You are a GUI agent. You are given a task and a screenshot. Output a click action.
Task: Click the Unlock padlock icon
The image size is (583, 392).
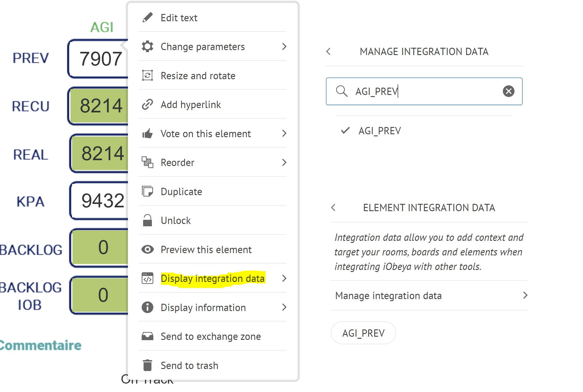(x=148, y=220)
